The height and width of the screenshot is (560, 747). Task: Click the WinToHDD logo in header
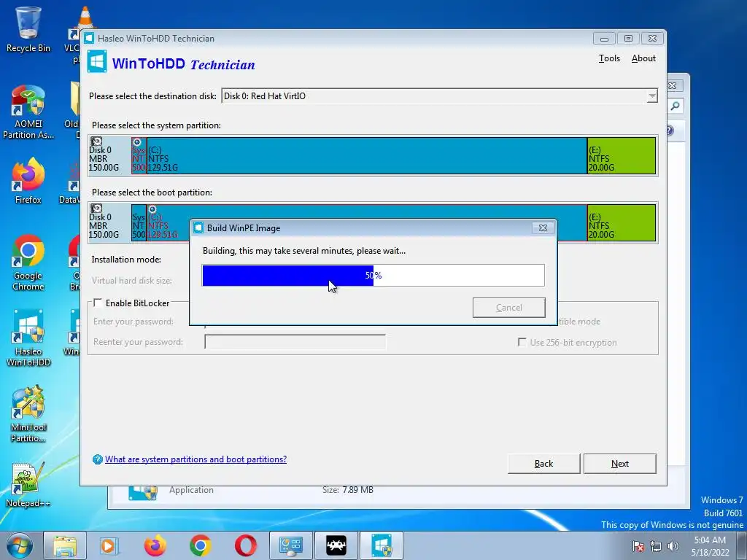point(97,63)
